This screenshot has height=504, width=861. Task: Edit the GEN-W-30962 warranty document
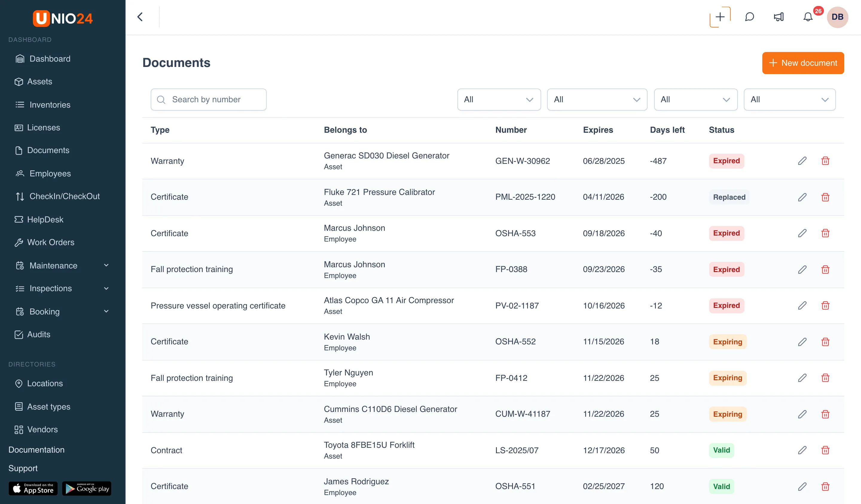click(x=802, y=161)
